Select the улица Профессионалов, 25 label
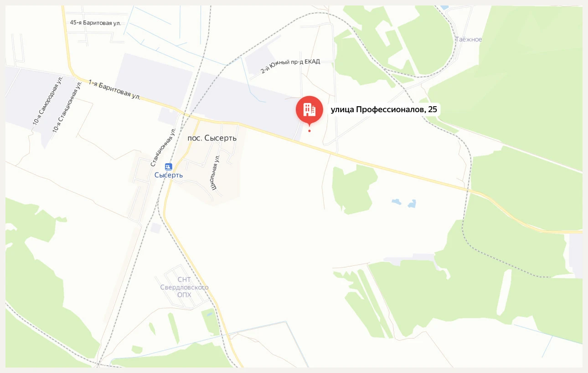The width and height of the screenshot is (588, 373). 384,109
